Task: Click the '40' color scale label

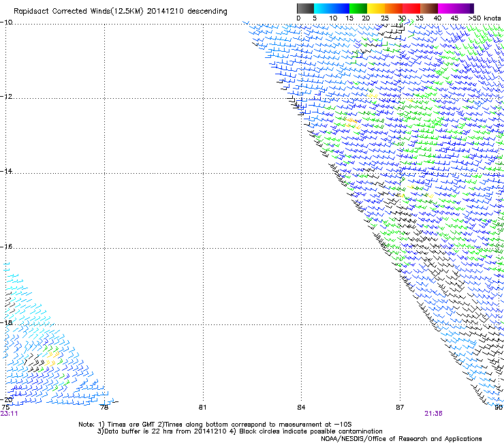Action: pos(437,18)
